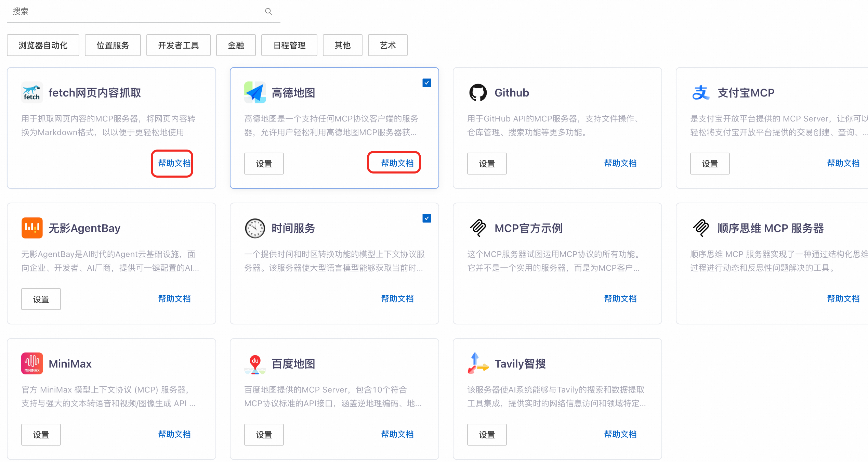Open 设置 for the Github card
The image size is (868, 462).
tap(487, 164)
